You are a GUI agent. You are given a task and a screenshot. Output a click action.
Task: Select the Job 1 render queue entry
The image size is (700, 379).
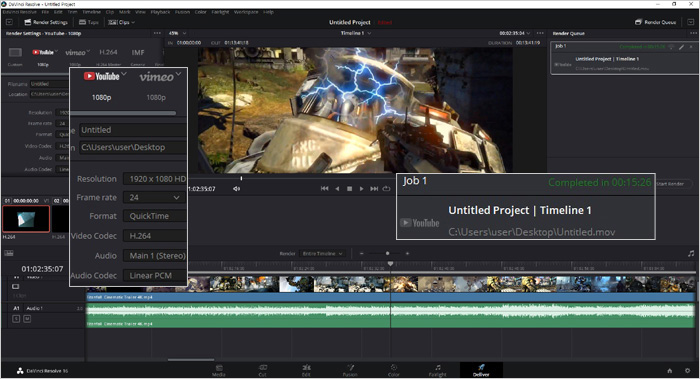point(624,58)
